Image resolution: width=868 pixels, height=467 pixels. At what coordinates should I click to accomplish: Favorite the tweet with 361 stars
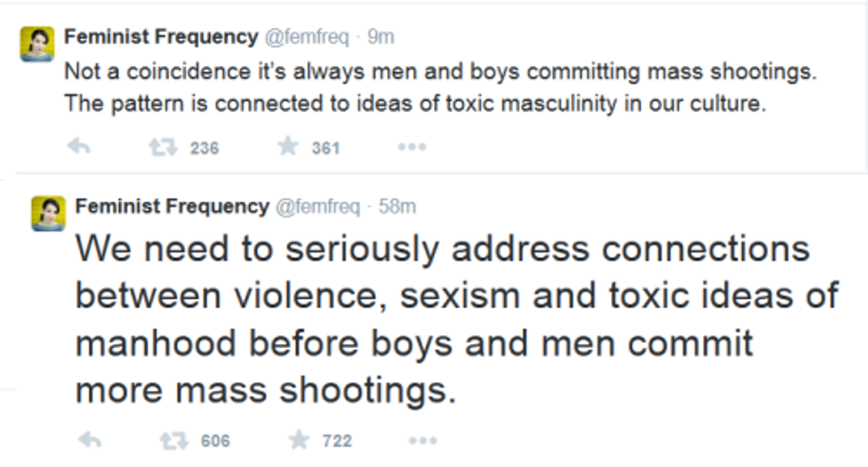[x=288, y=147]
